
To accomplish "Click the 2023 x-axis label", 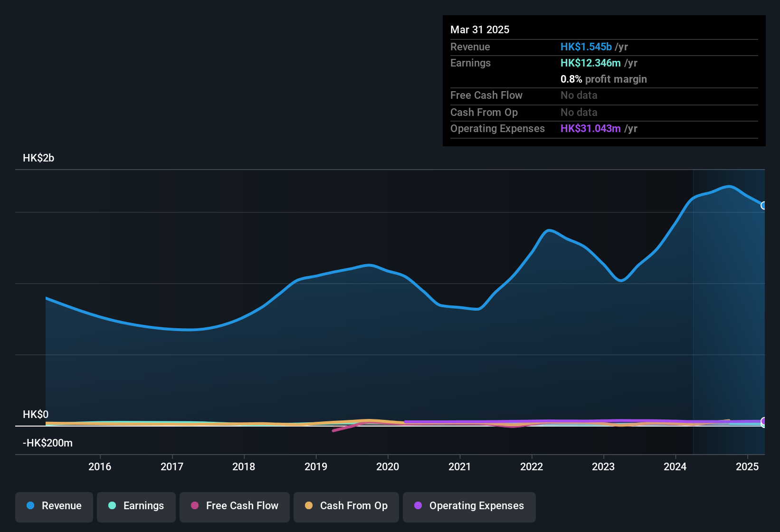I will (x=603, y=466).
